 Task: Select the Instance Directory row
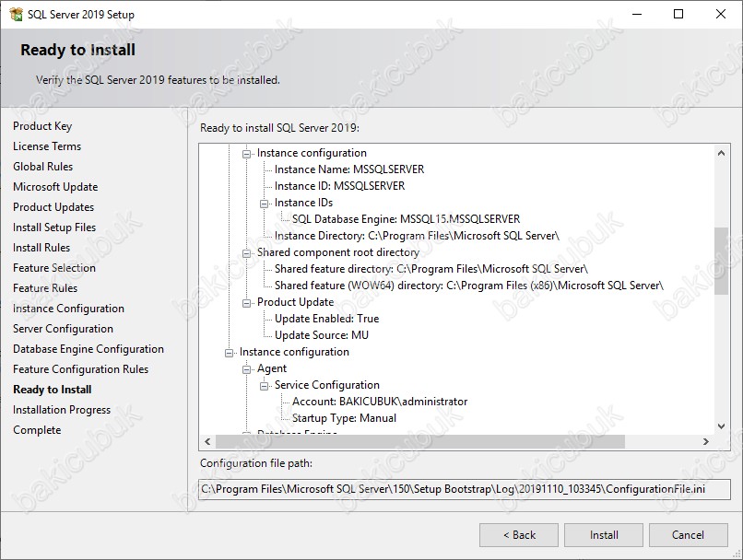click(x=417, y=236)
